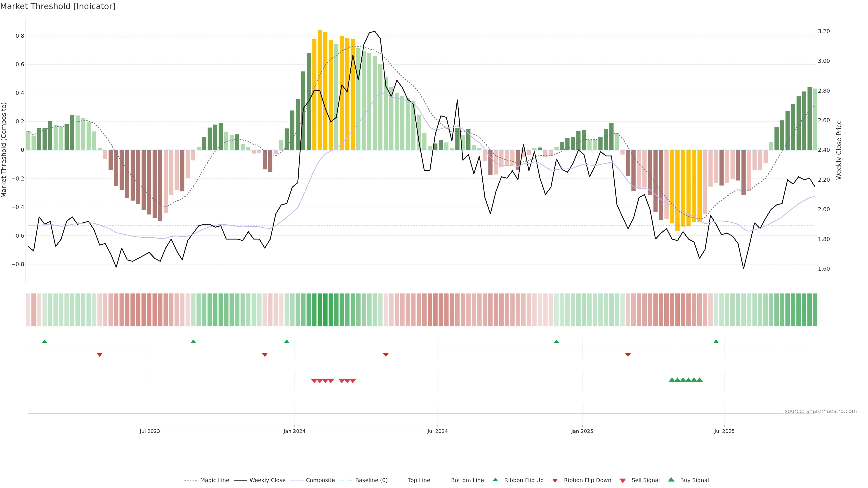Click the Market Threshold [Indicator] chart title

click(58, 6)
